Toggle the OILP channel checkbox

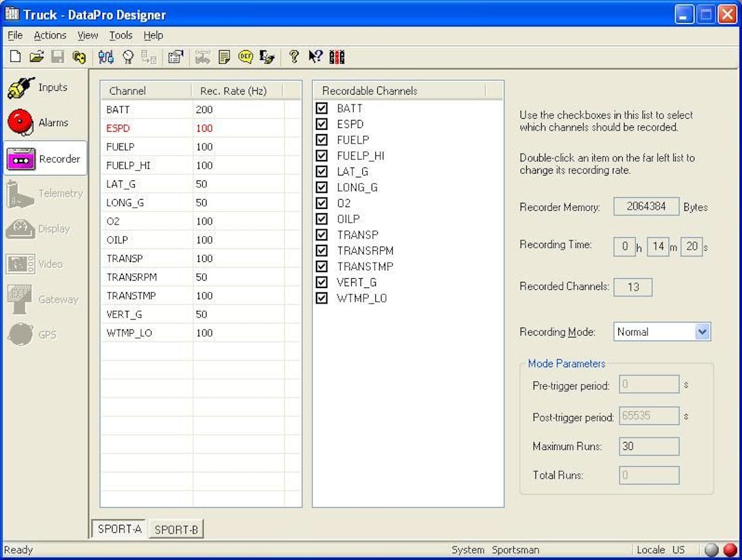tap(322, 219)
